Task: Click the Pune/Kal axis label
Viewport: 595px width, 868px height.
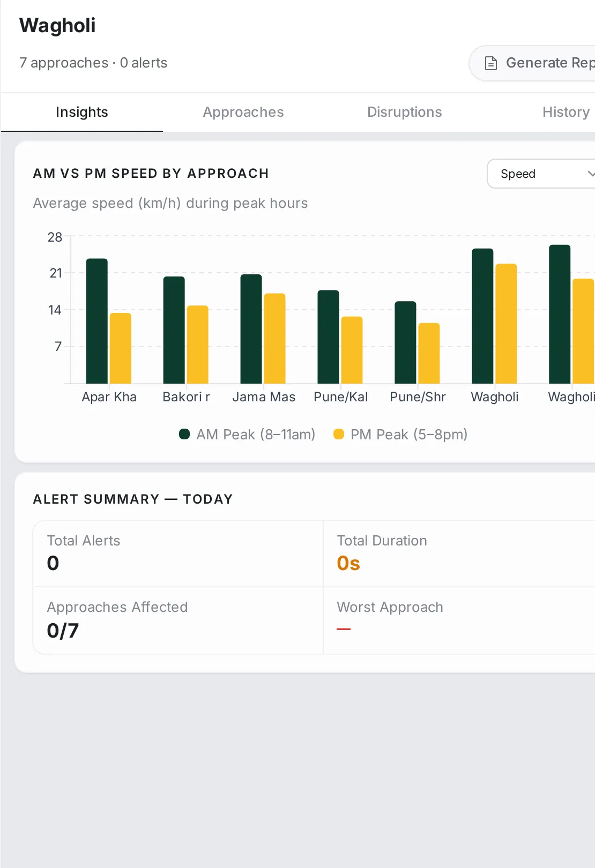Action: pos(341,397)
